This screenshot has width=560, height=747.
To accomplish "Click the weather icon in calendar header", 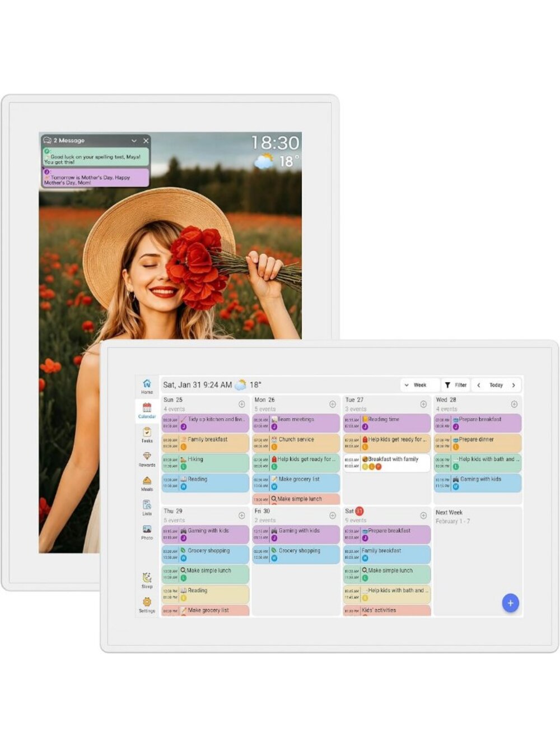I will pos(241,385).
